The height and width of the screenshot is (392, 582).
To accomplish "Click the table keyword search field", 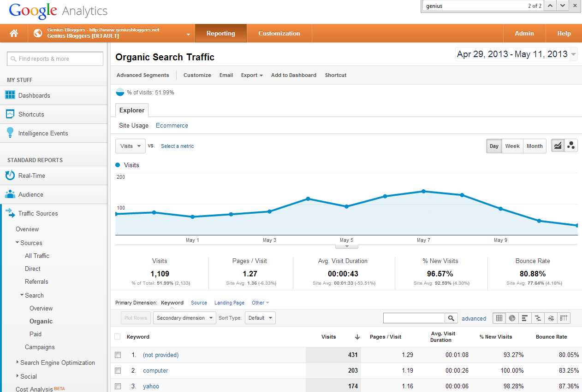I will (414, 318).
